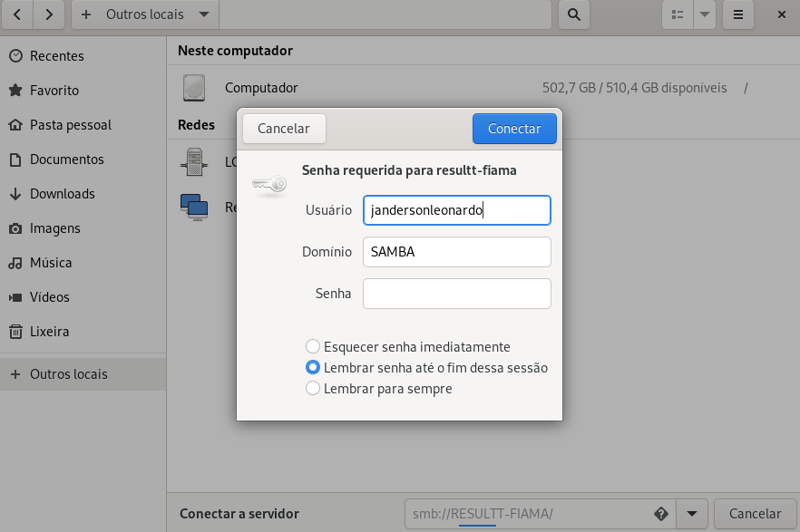Screen dimensions: 800x532
Task: Open the search magnifier icon
Action: point(573,15)
